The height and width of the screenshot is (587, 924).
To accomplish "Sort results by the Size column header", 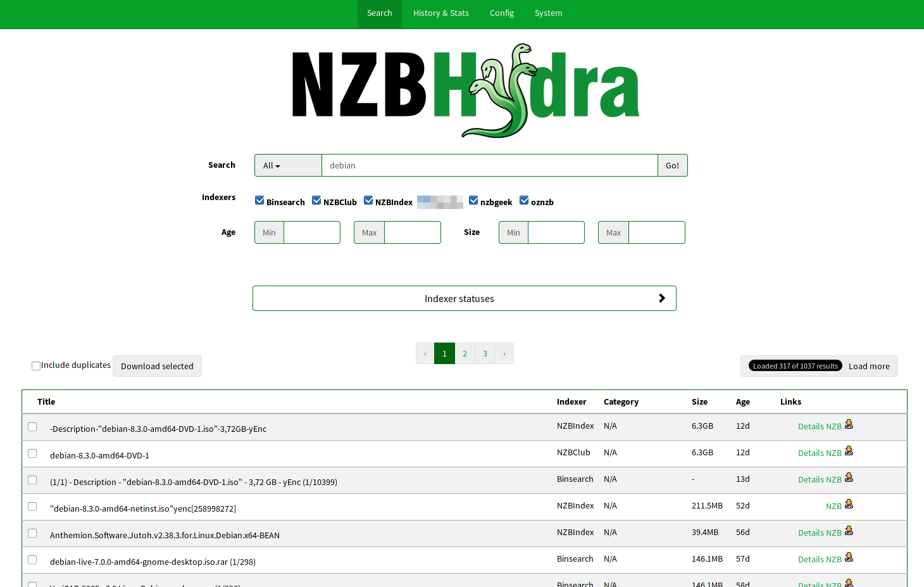I will click(x=699, y=401).
